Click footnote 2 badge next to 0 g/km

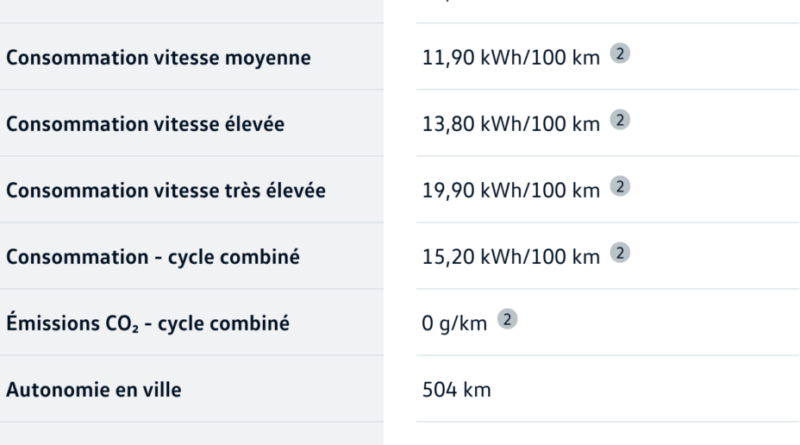point(508,320)
